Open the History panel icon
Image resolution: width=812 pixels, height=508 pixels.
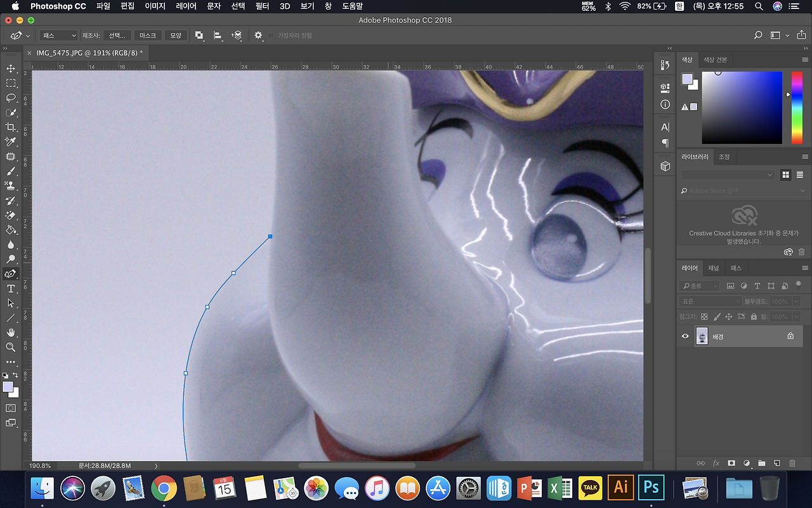tap(665, 65)
